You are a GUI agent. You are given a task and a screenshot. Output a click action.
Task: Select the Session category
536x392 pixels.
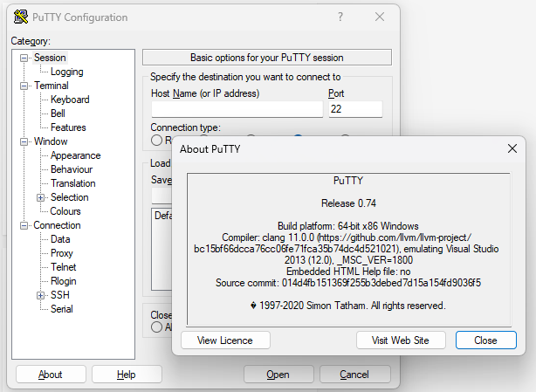[x=50, y=58]
